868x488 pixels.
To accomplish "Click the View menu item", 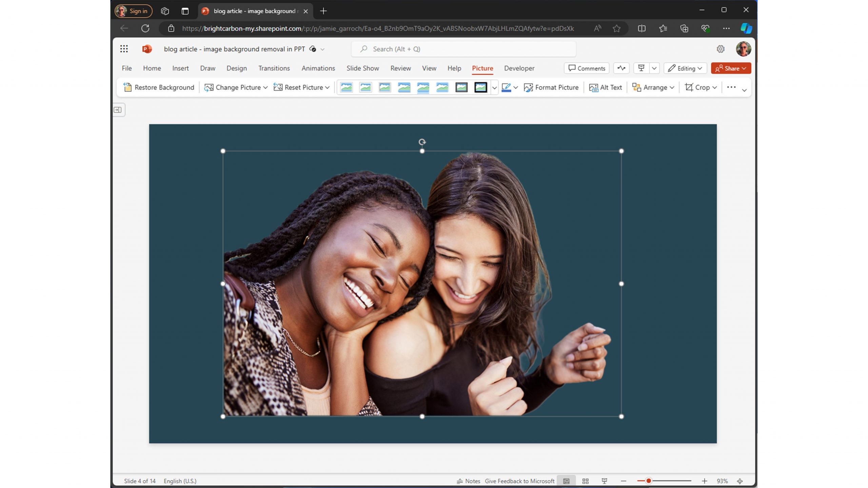I will click(429, 68).
